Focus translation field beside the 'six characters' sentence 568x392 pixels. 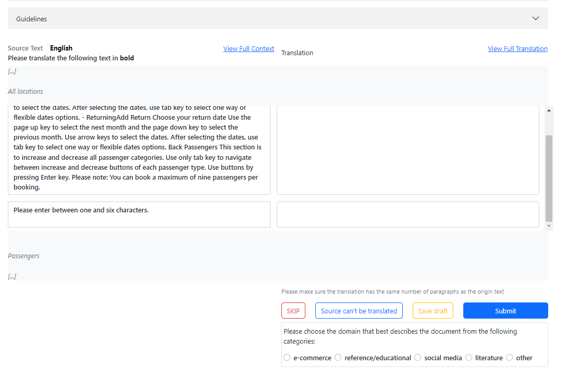coord(408,214)
